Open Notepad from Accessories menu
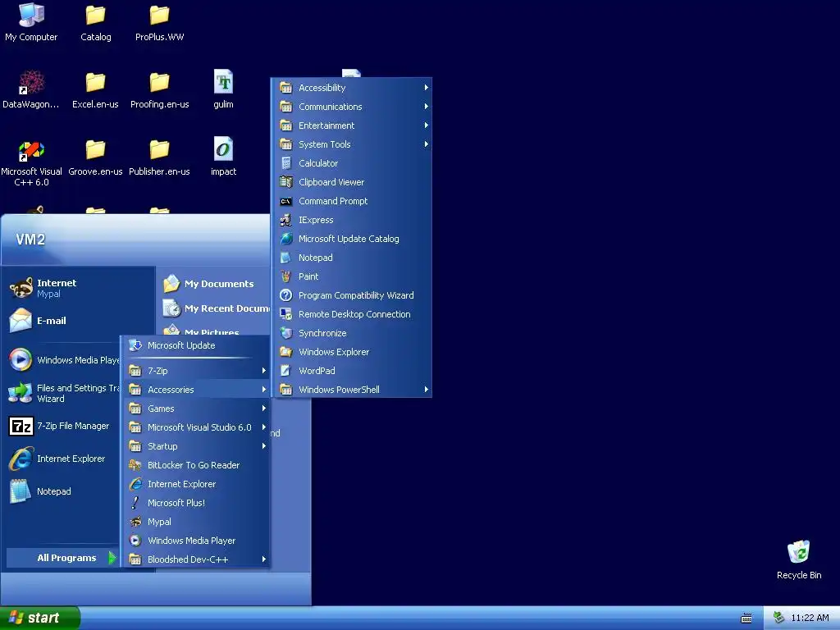This screenshot has width=840, height=630. point(351,258)
